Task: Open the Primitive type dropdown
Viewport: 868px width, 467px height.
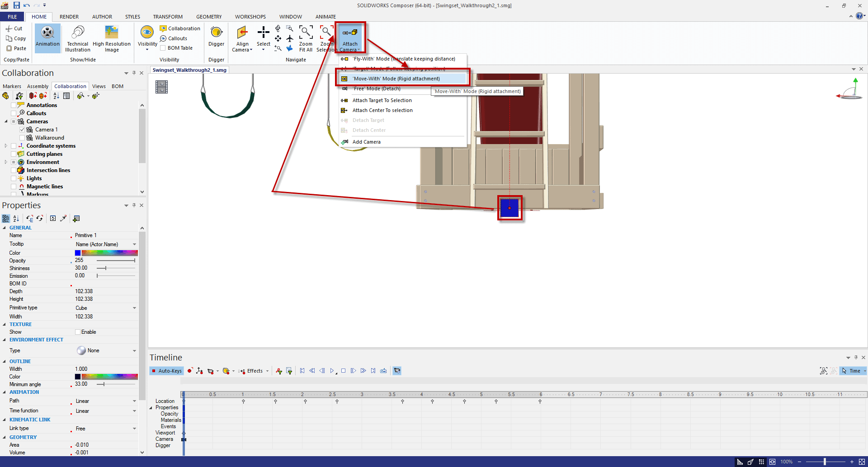Action: 134,308
